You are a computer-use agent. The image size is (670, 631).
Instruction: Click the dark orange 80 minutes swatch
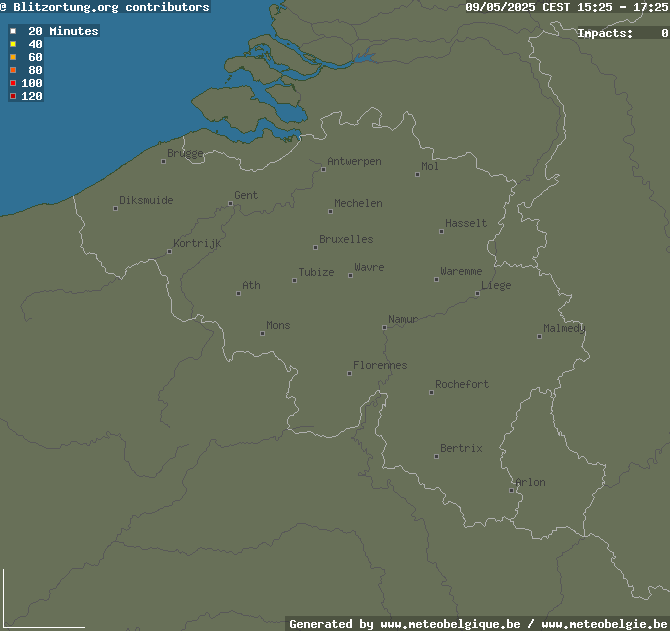[13, 70]
